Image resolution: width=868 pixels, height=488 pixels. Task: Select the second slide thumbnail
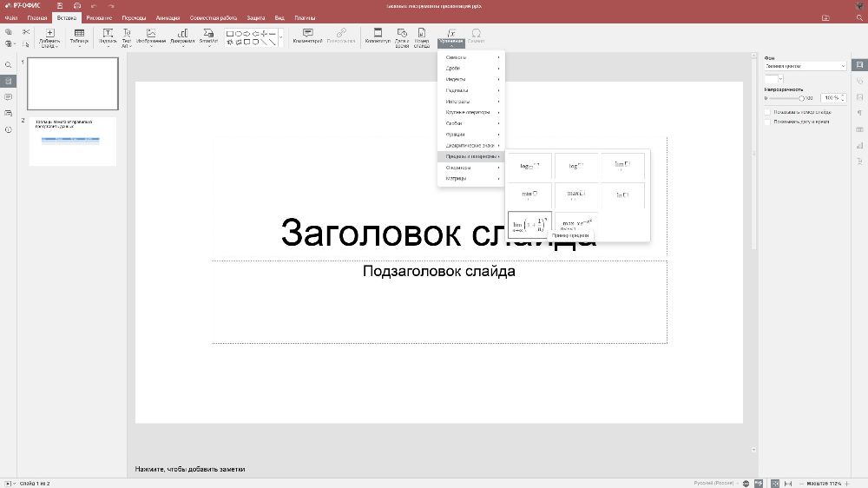(x=73, y=142)
